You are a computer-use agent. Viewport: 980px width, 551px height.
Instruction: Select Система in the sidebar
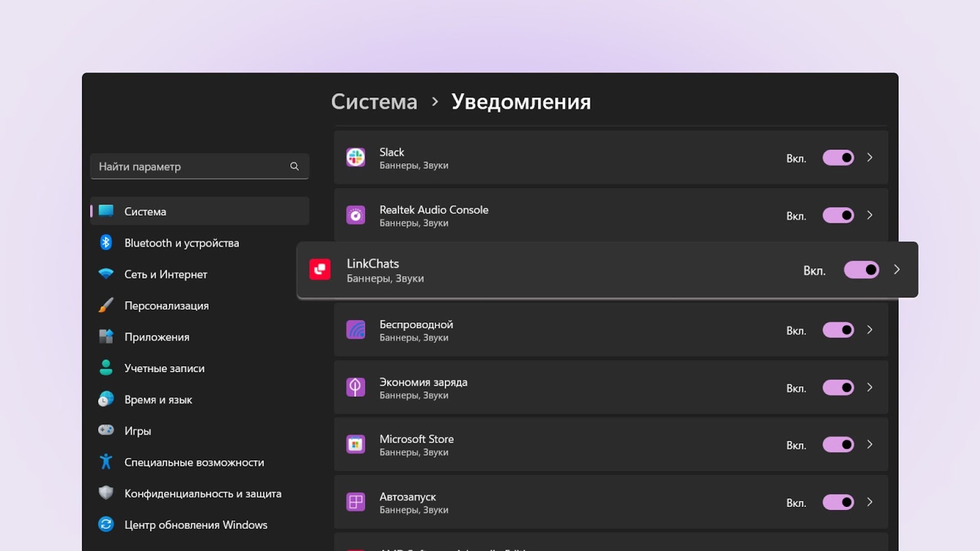200,211
